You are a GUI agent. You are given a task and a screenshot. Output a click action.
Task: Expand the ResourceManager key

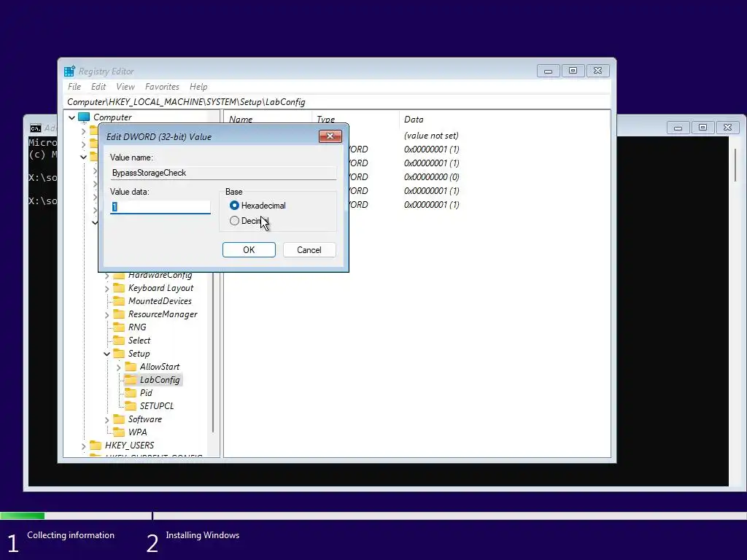pyautogui.click(x=107, y=315)
